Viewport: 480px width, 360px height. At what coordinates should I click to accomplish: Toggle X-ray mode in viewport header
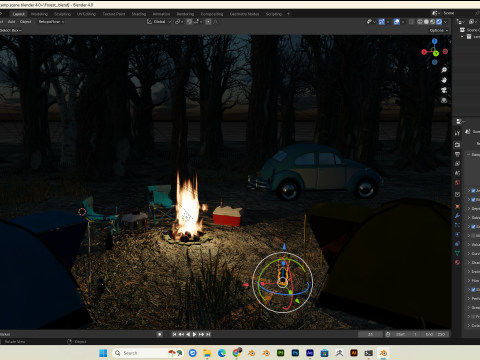[411, 22]
